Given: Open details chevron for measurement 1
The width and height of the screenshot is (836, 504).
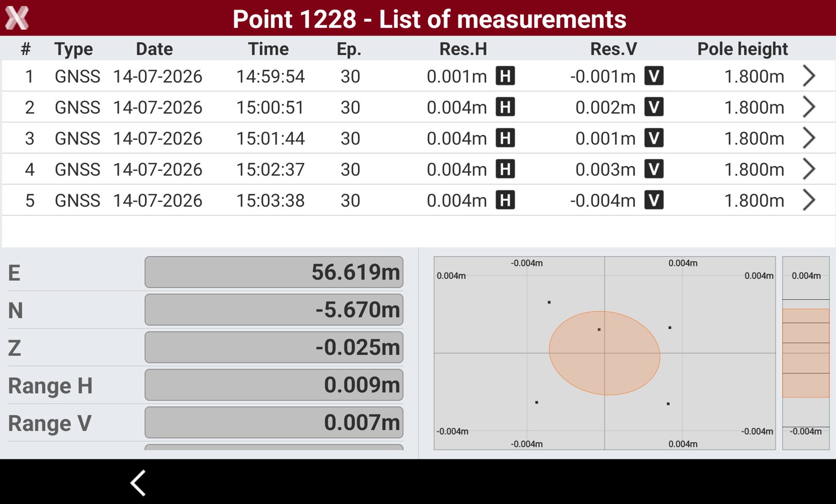Looking at the screenshot, I should 809,76.
